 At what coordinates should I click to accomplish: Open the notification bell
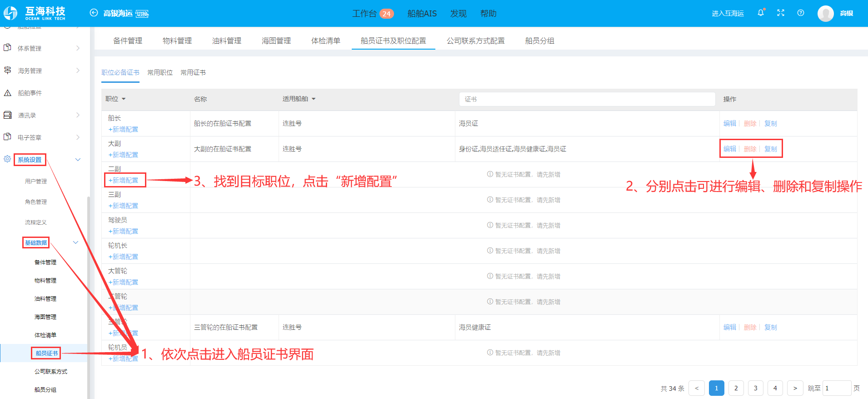(x=761, y=13)
